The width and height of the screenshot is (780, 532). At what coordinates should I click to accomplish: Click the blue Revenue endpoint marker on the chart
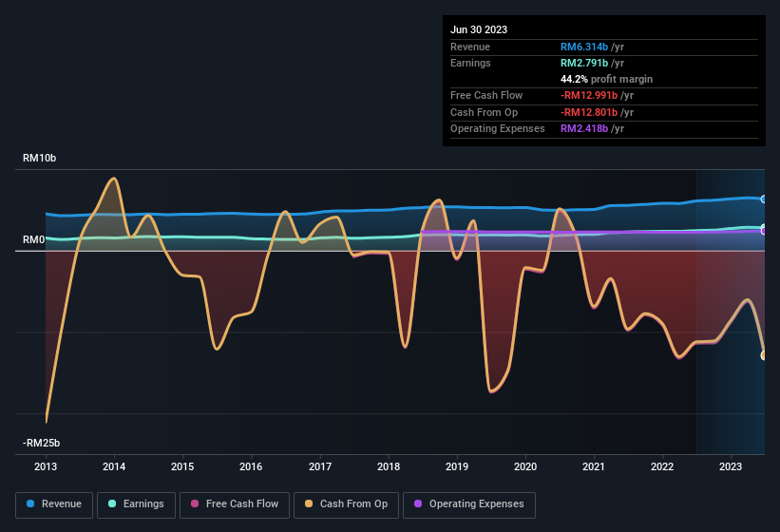click(764, 199)
